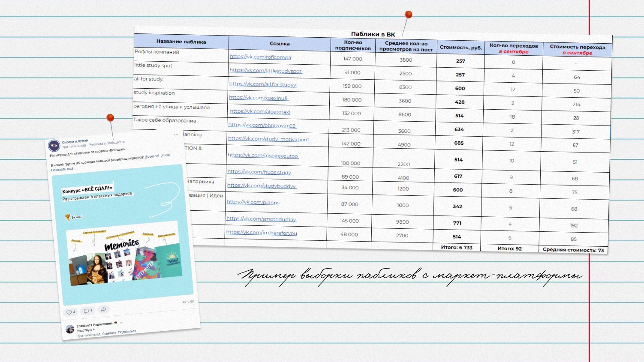Open commenter name Елизавета Недошивина
Viewport: 644px width, 362px height.
coord(94,325)
